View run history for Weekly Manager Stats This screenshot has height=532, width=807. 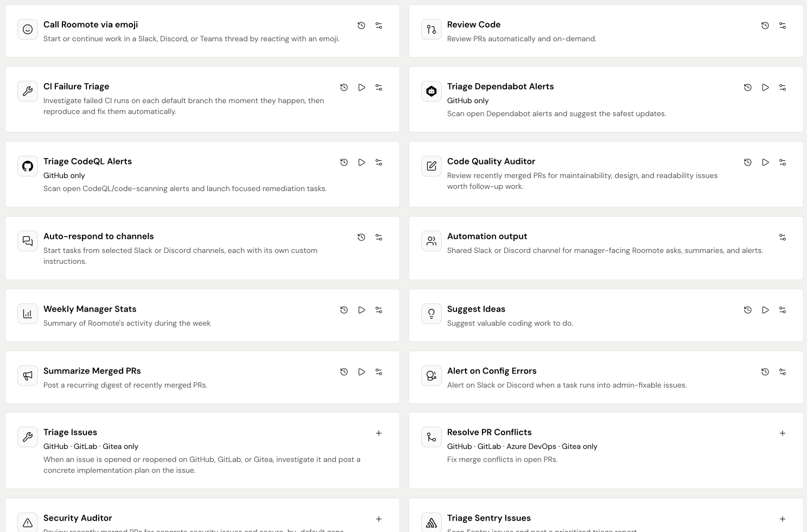[x=344, y=310]
